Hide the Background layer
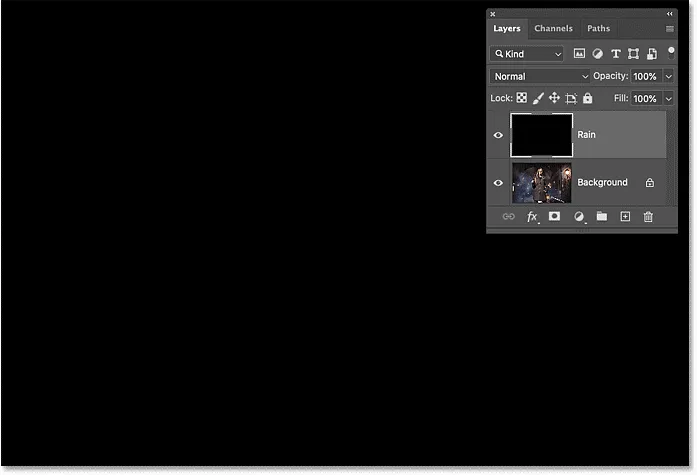This screenshot has width=697, height=475. click(498, 183)
